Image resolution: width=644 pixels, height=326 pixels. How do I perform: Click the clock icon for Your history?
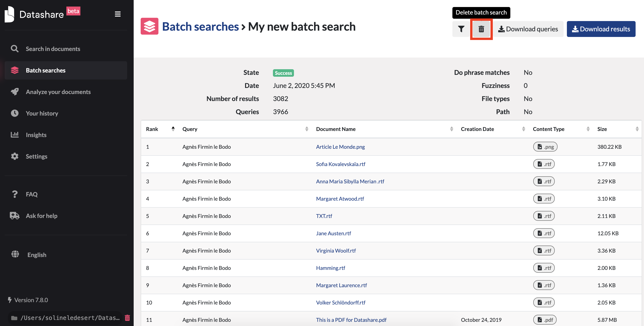click(x=14, y=113)
